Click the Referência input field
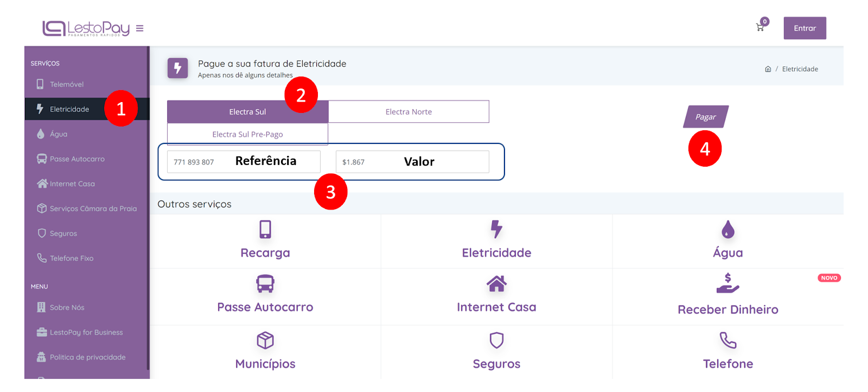This screenshot has width=868, height=392. [244, 162]
